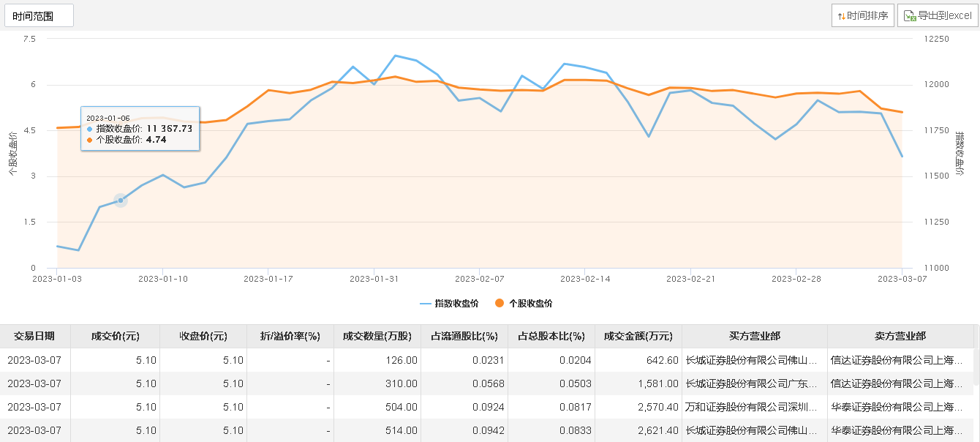
Task: Click the blue line legend marker
Action: coord(426,303)
